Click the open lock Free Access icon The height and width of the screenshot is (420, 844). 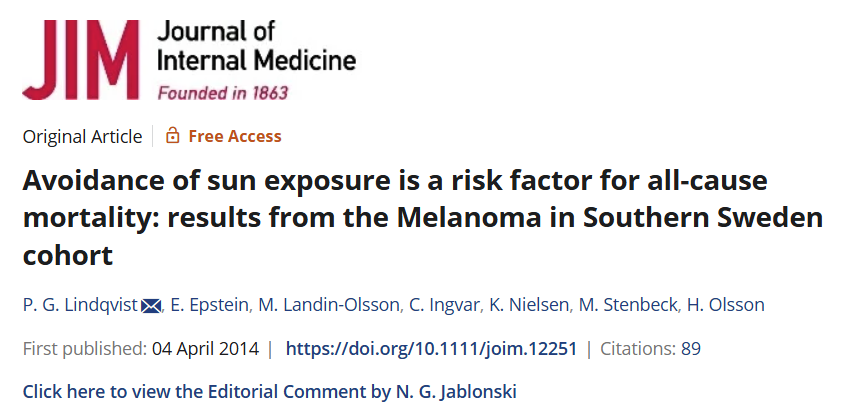tap(172, 136)
